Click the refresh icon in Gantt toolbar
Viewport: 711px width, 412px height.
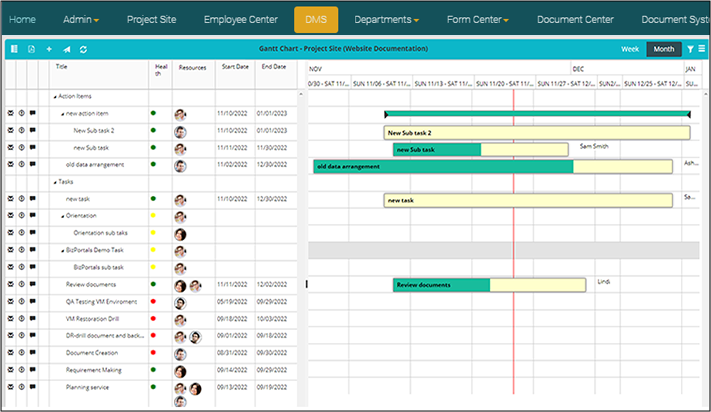tap(84, 49)
